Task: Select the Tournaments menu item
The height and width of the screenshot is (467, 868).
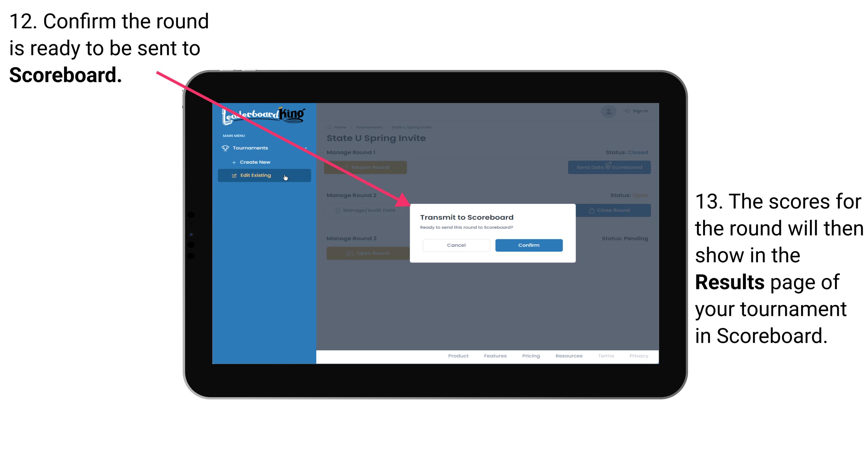Action: (x=251, y=148)
